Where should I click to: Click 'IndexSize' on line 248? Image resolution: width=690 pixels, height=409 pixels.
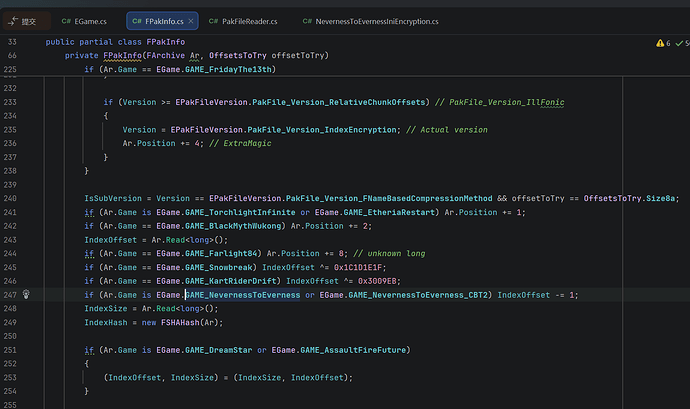(x=106, y=309)
